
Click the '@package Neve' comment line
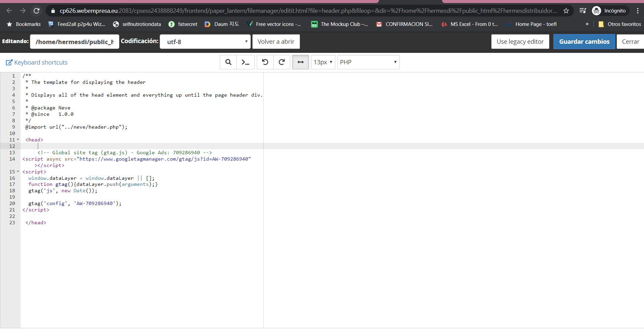point(48,108)
